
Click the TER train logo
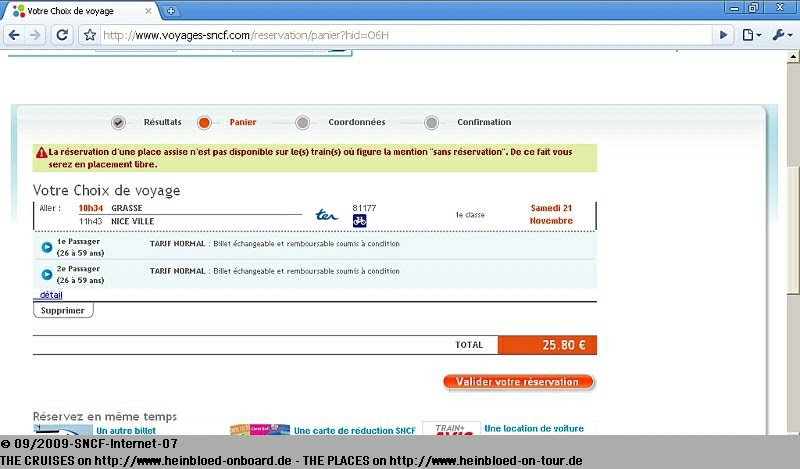(327, 215)
